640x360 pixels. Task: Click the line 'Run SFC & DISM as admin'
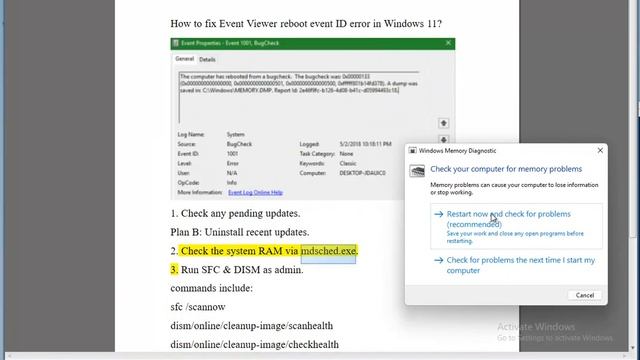242,270
